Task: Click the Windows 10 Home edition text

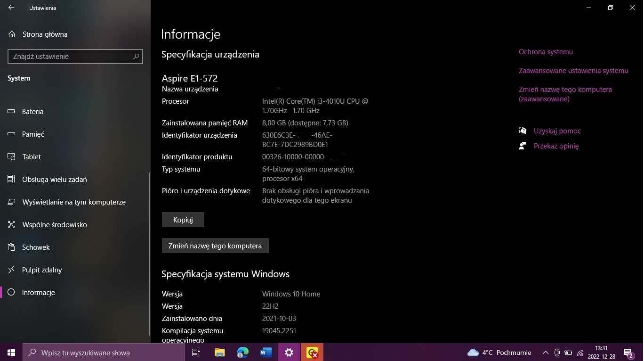Action: click(x=291, y=294)
